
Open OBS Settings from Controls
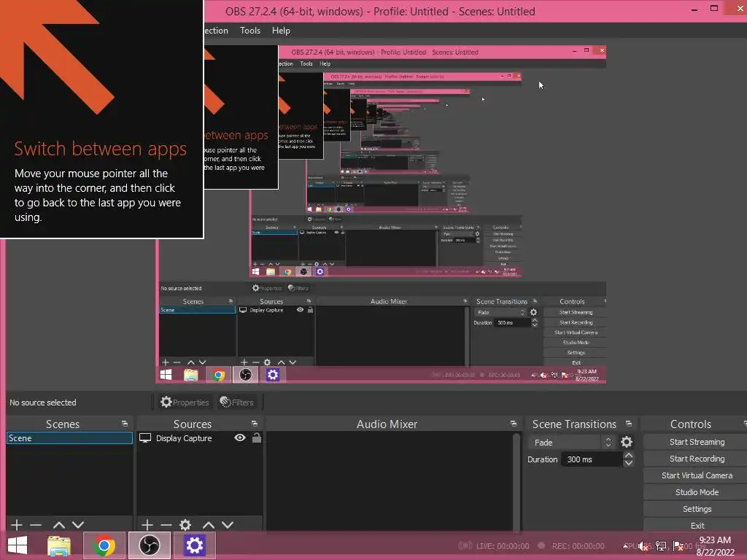697,509
